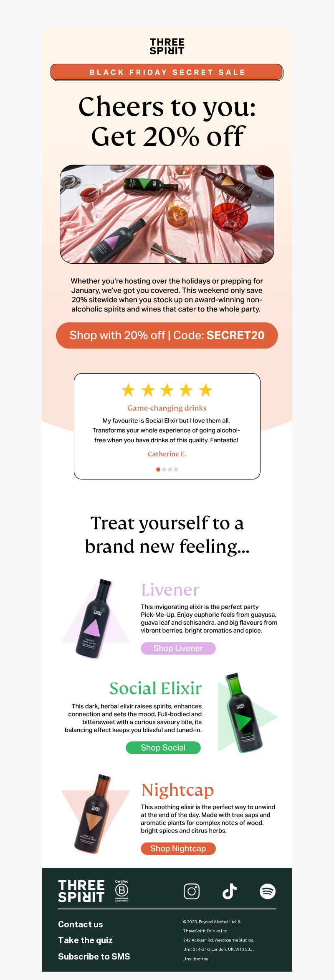The width and height of the screenshot is (334, 980).
Task: Click the Shop Livener button
Action: tap(178, 648)
